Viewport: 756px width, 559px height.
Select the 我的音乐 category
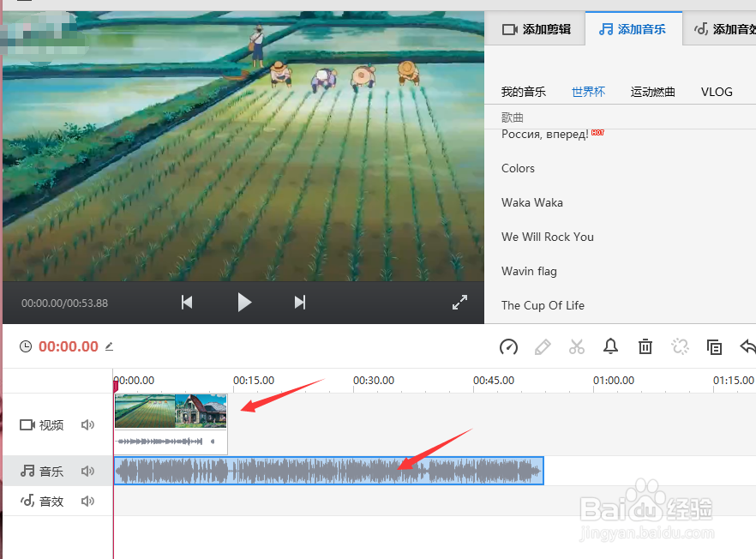tap(524, 92)
